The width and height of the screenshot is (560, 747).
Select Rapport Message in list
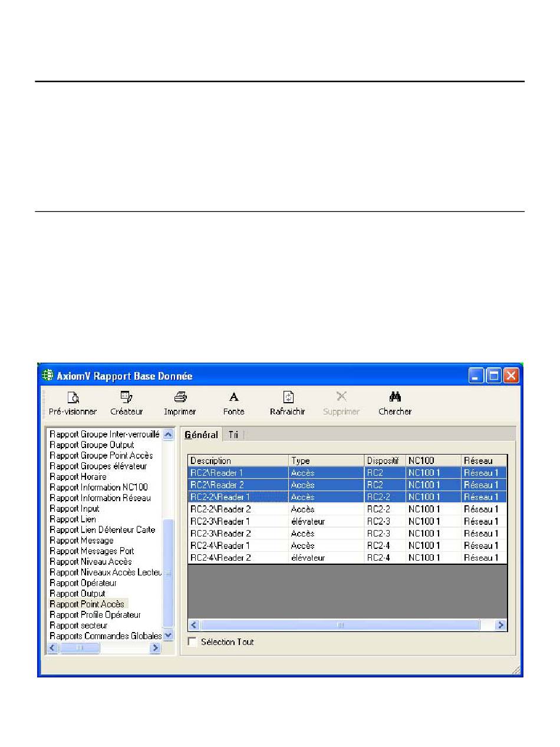point(82,541)
